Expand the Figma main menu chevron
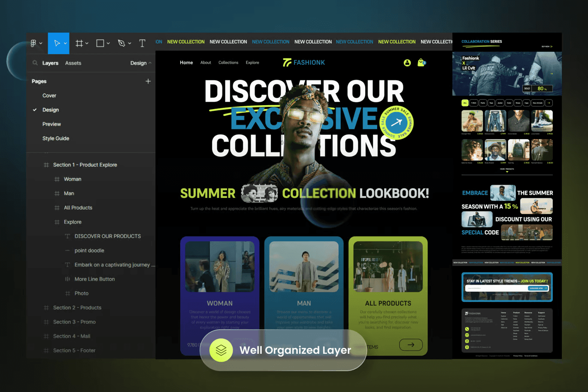588x392 pixels. (41, 43)
